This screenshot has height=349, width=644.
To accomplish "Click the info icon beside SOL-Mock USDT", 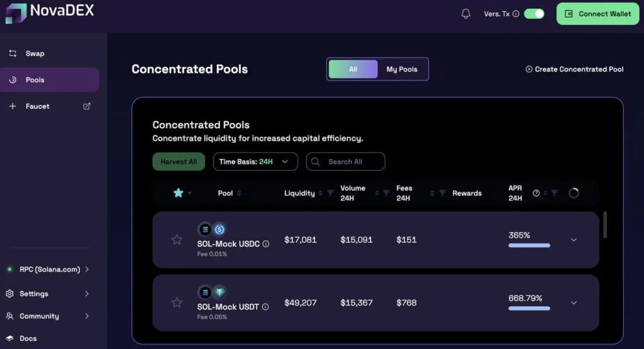I will (x=265, y=307).
